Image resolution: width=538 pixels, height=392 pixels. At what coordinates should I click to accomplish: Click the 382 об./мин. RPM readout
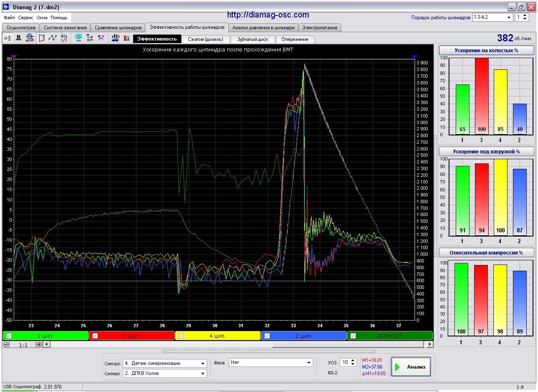coord(515,38)
